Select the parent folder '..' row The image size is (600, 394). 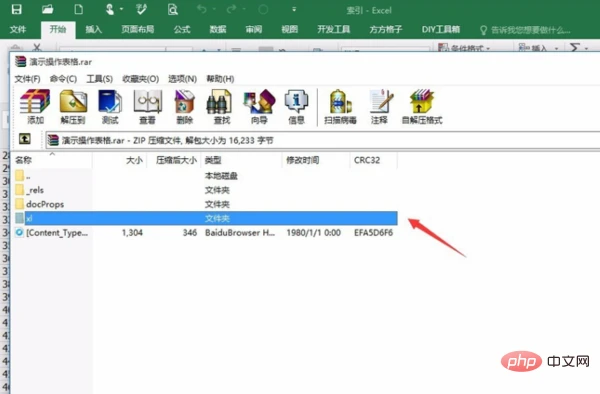205,176
